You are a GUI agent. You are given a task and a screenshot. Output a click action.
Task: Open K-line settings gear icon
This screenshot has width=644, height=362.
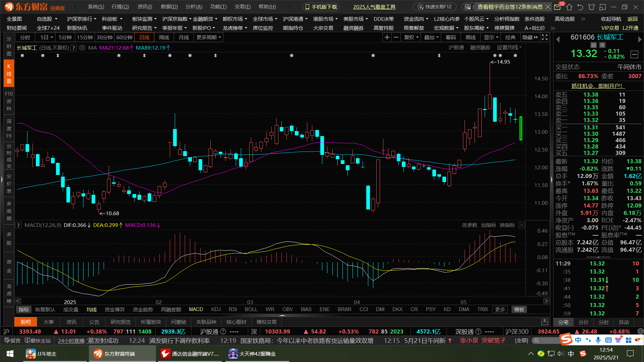82,48
